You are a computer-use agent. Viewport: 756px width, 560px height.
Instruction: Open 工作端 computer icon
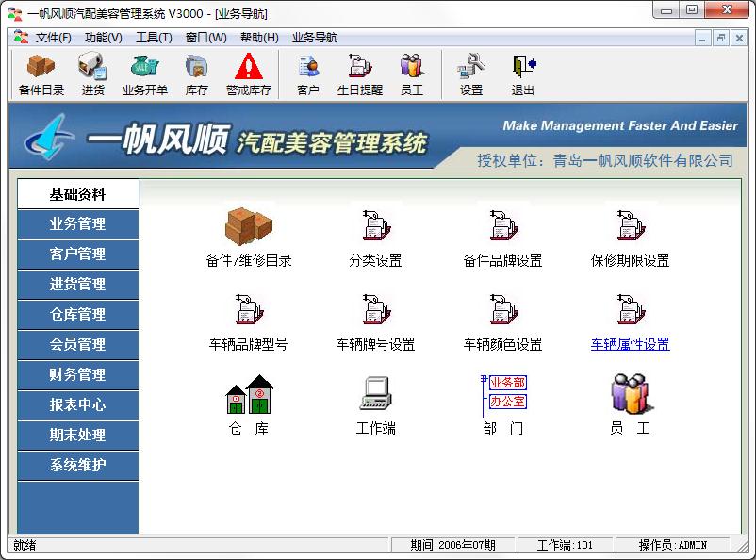click(x=375, y=393)
